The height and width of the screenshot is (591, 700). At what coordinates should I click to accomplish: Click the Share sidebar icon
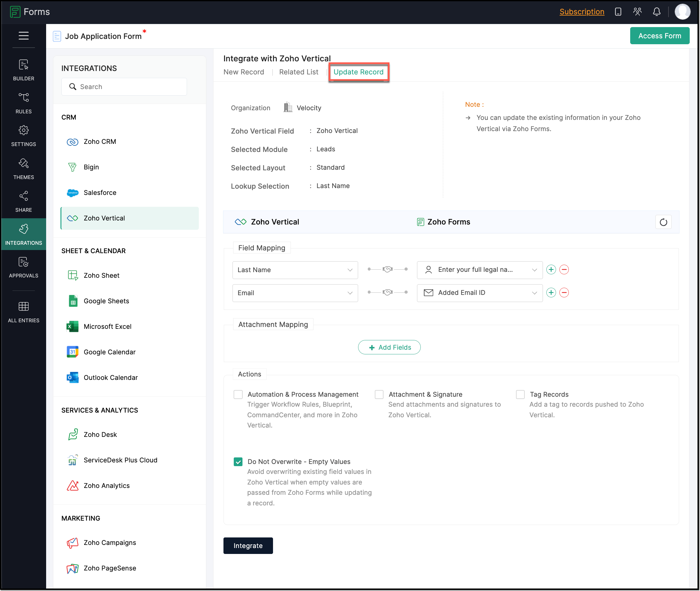(x=23, y=196)
